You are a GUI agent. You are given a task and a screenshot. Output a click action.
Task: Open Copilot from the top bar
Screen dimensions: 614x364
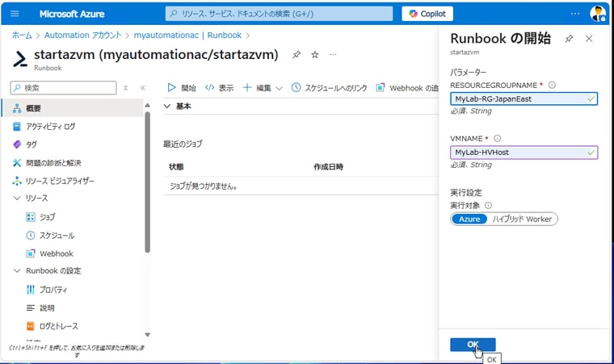427,14
